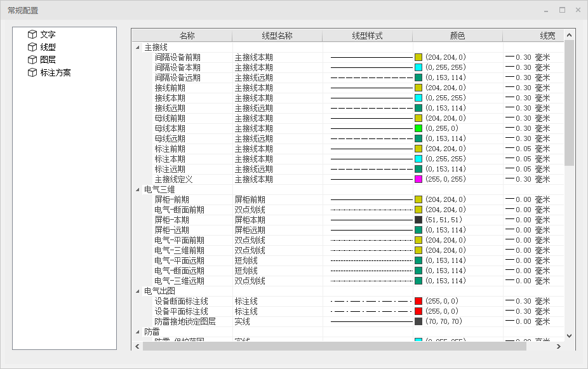Pick the magenta swatch for 主接线定义

pyautogui.click(x=418, y=180)
